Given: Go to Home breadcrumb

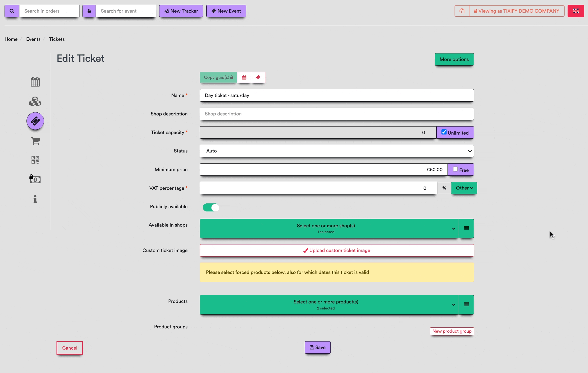Looking at the screenshot, I should [x=11, y=39].
